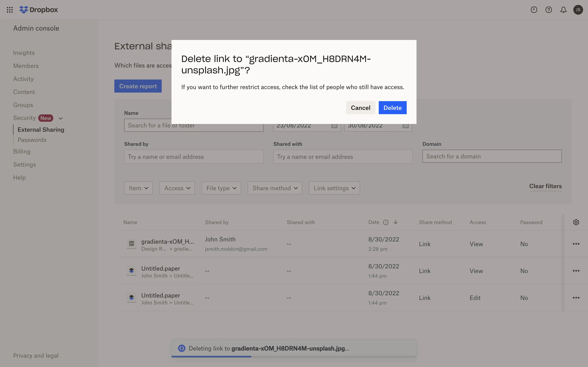Expand the Share method dropdown
The height and width of the screenshot is (367, 588).
275,188
